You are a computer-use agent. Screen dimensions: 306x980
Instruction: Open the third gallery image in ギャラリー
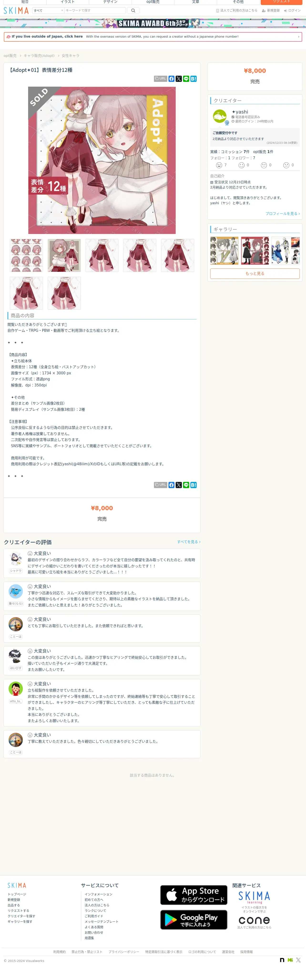click(x=286, y=251)
